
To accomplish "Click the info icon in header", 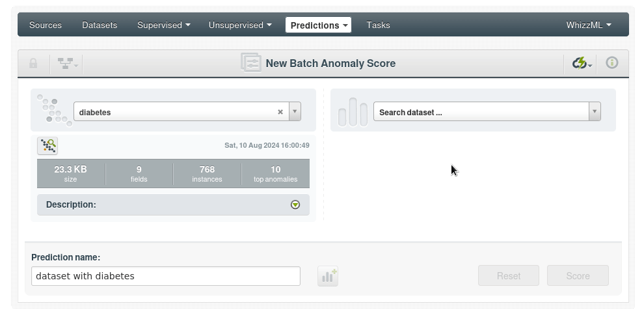I will click(611, 63).
